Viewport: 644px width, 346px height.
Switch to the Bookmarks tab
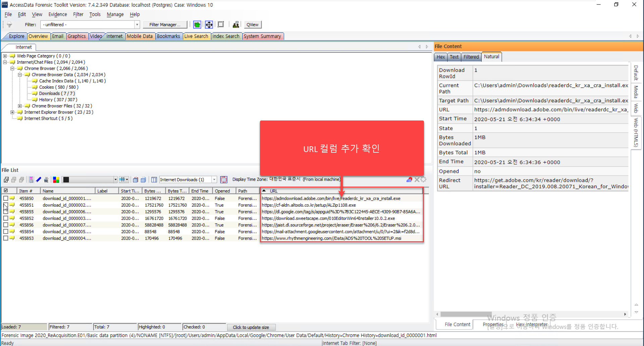coord(168,36)
